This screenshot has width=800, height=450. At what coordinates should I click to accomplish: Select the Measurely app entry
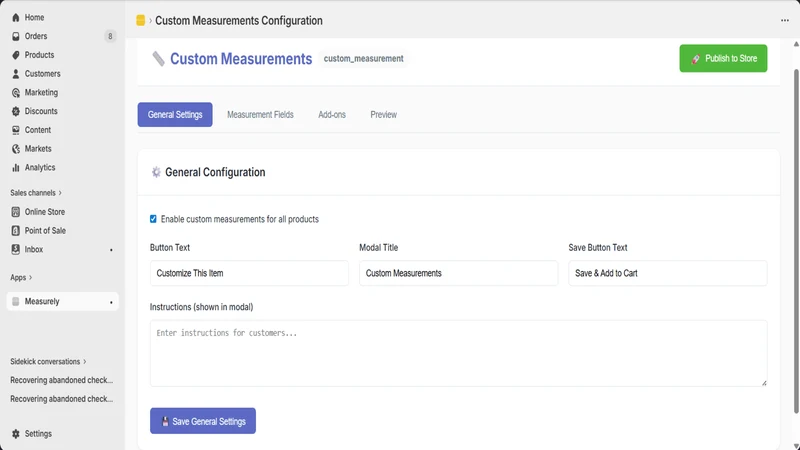pyautogui.click(x=62, y=302)
